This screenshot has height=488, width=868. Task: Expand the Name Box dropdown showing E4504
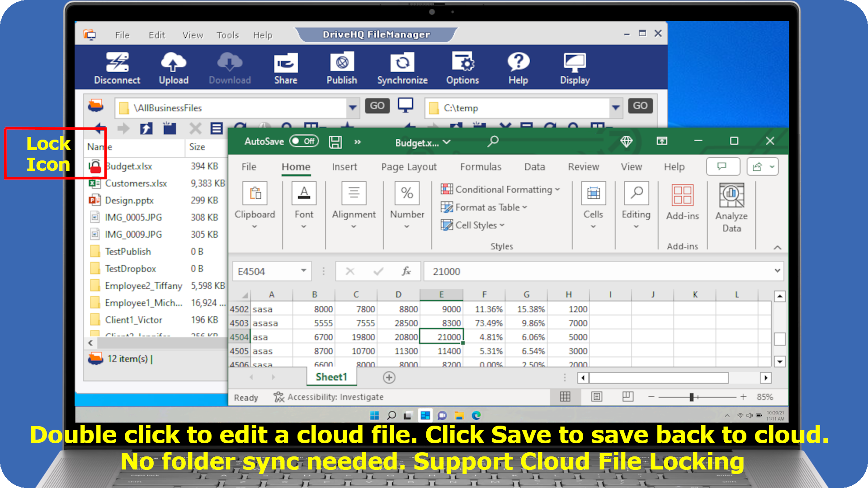coord(303,271)
